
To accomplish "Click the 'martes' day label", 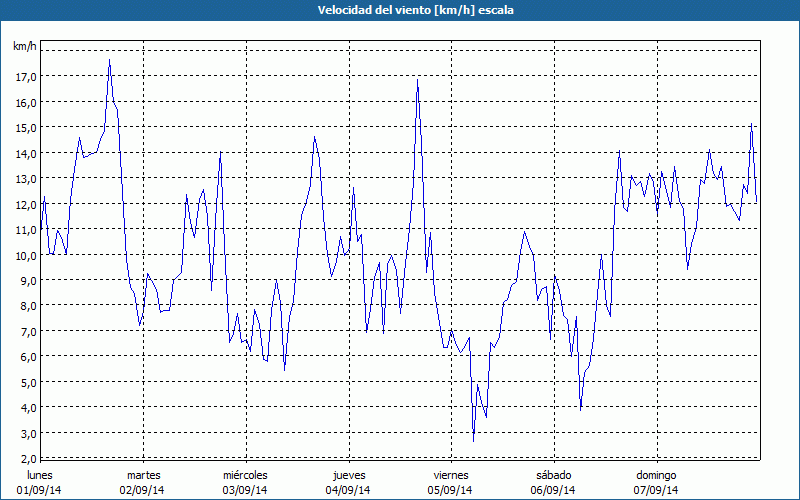I will (x=143, y=475).
